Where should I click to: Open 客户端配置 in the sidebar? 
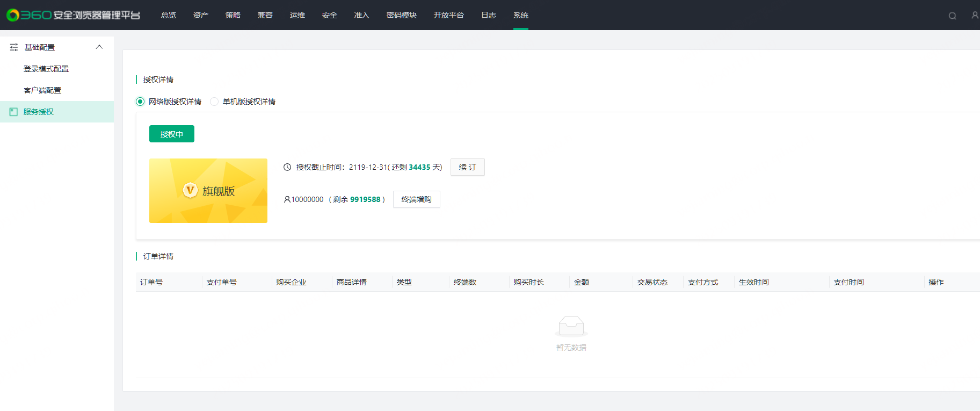42,90
